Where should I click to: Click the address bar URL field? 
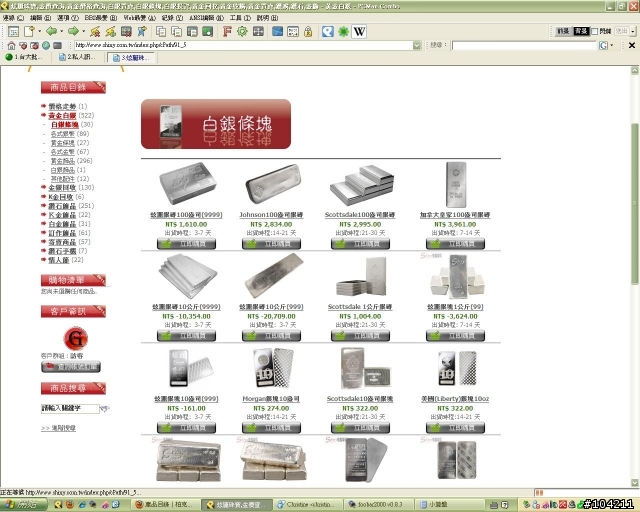coord(243,45)
